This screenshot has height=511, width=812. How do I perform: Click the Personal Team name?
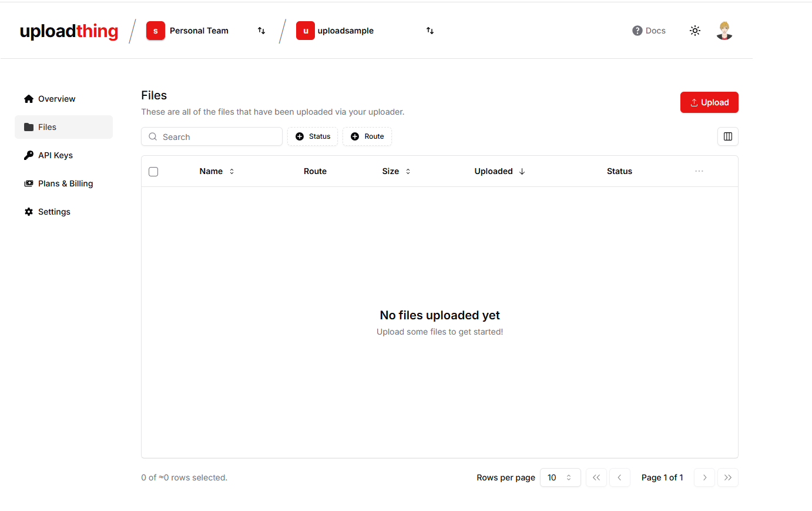click(199, 31)
